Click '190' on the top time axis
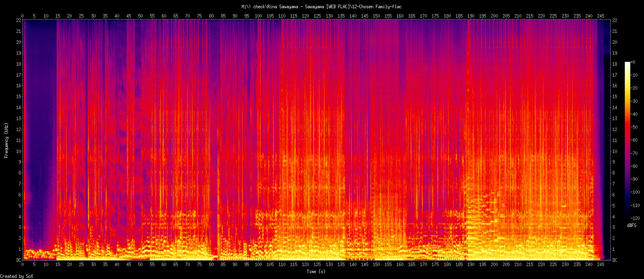This screenshot has width=644, height=279. pos(471,16)
